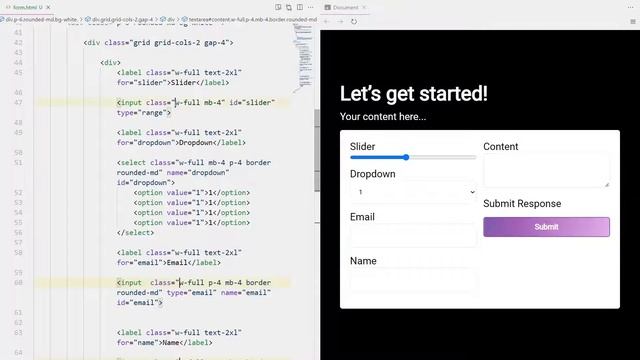Screen dimensions: 640x360
Task: Click the </select> closing tag
Action: 136,233
